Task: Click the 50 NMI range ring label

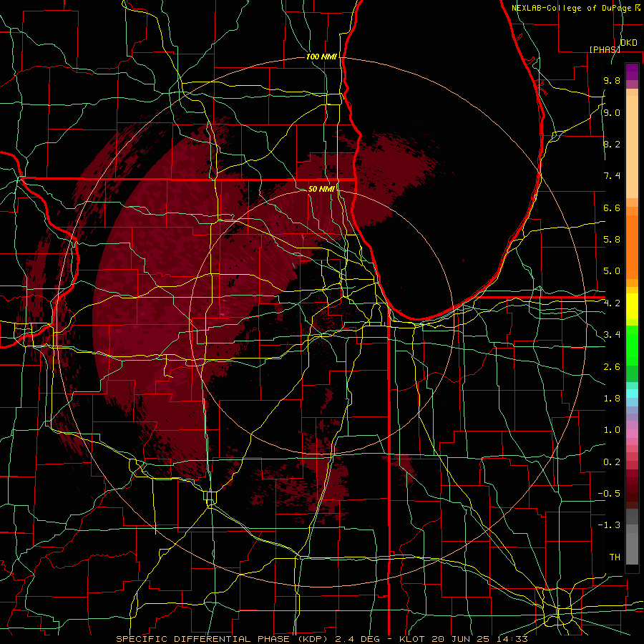Action: tap(321, 189)
